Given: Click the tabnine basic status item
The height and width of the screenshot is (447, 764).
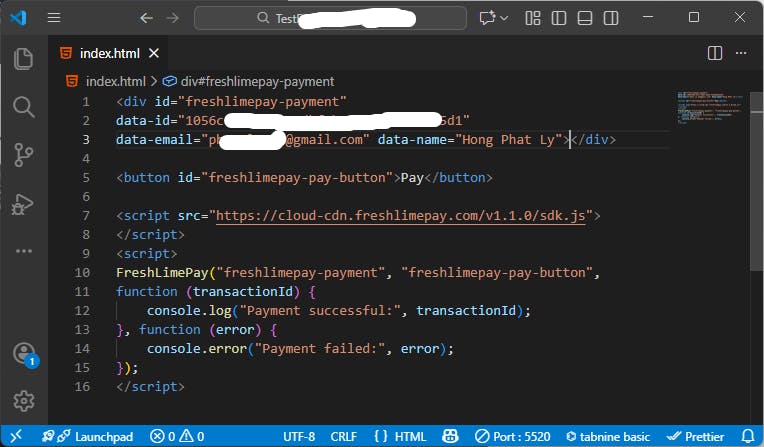Looking at the screenshot, I should [608, 436].
